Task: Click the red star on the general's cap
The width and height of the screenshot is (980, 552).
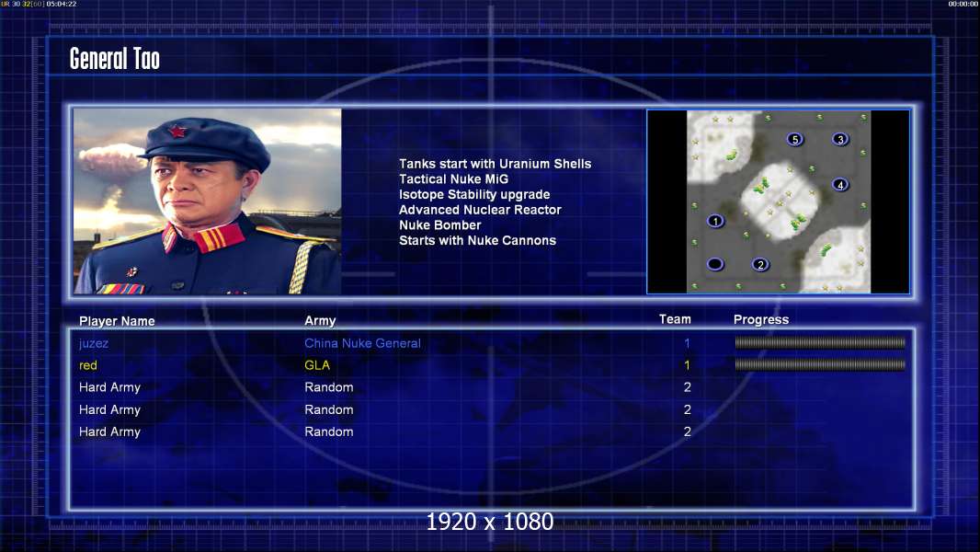Action: point(177,131)
